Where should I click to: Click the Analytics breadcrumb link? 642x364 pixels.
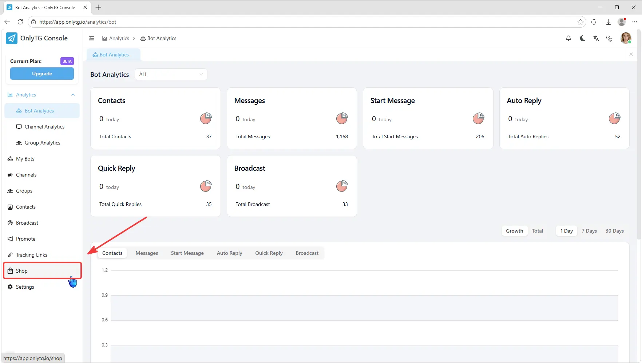click(116, 38)
